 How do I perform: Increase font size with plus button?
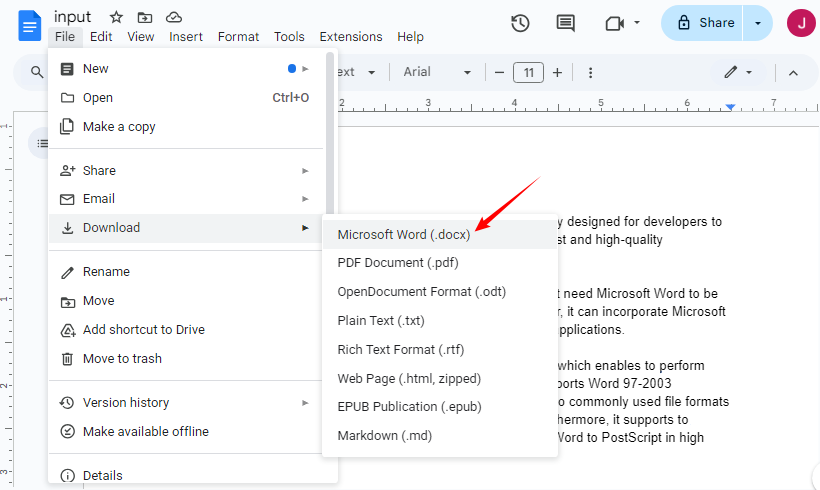(557, 72)
